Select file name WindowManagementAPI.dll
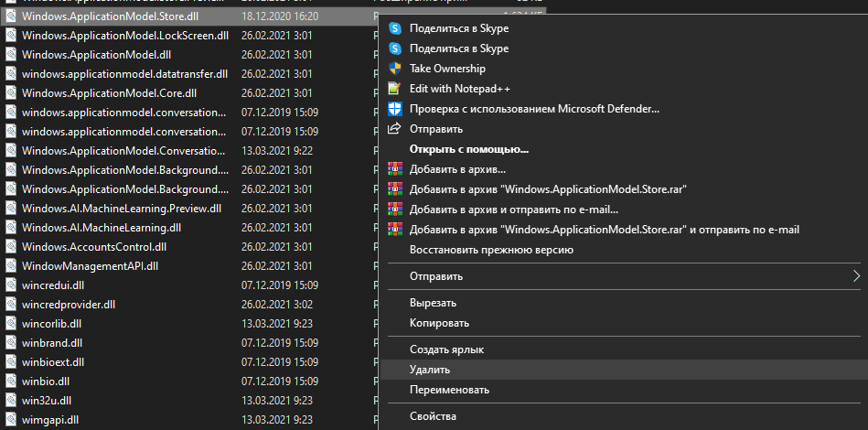Screen dimensions: 868x430 point(91,266)
